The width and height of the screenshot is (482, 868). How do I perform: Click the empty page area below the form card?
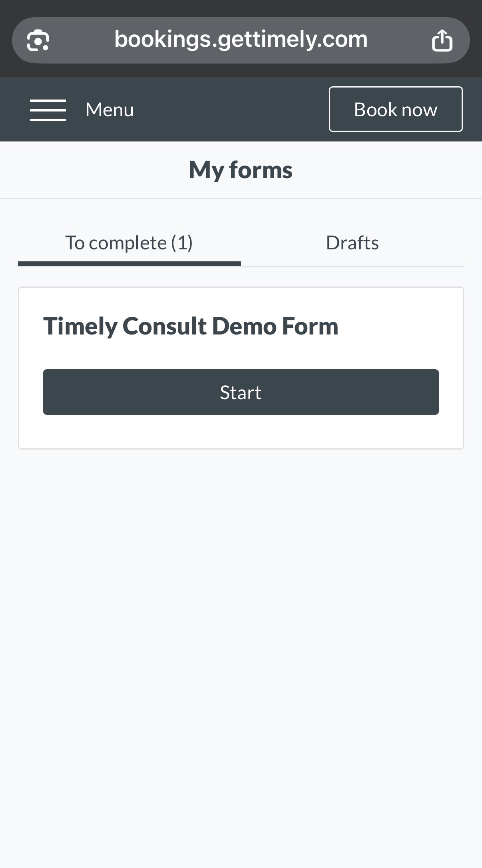coord(241,639)
